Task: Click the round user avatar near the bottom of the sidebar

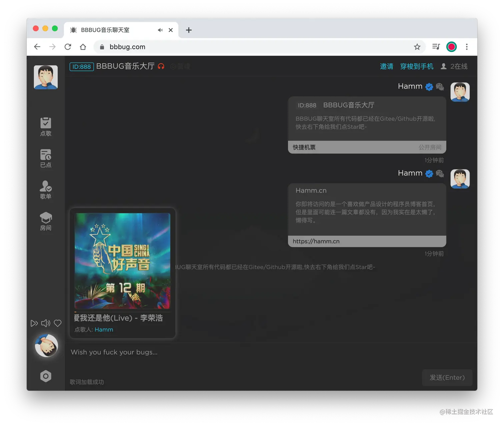Action: tap(46, 346)
